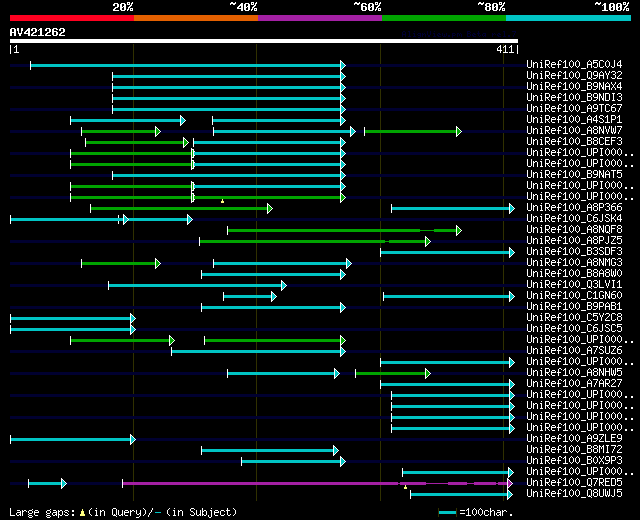The image size is (640, 520).
Task: Select subject label UniRef100_A7AR27
Action: pos(574,384)
